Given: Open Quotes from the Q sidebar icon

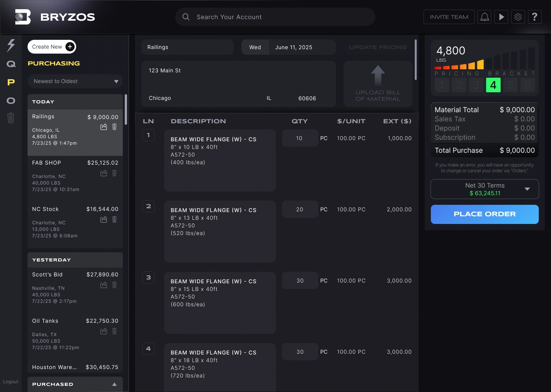Looking at the screenshot, I should [11, 64].
